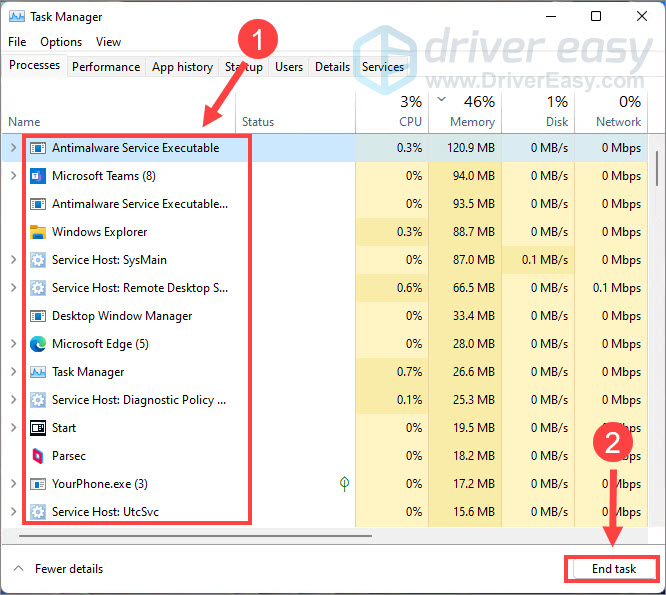Switch to the Performance tab
This screenshot has height=595, width=666.
106,67
